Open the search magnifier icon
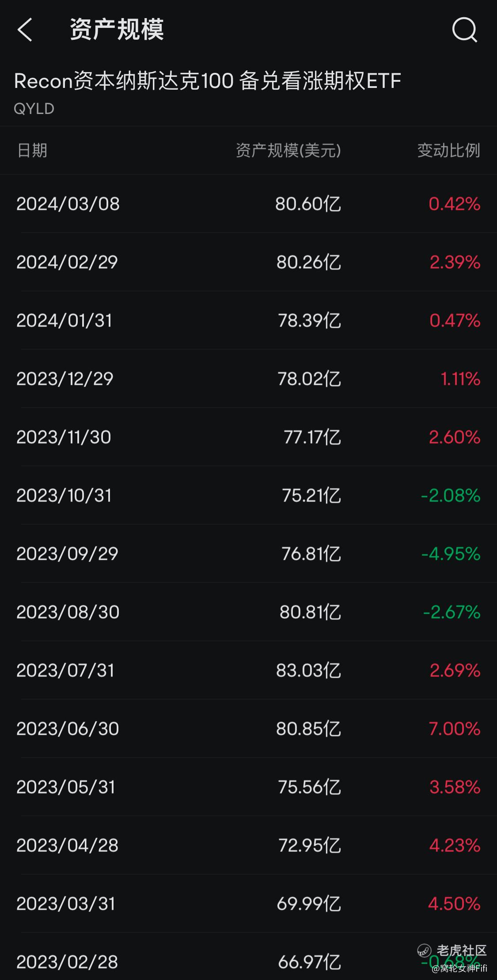497x980 pixels. [x=465, y=30]
